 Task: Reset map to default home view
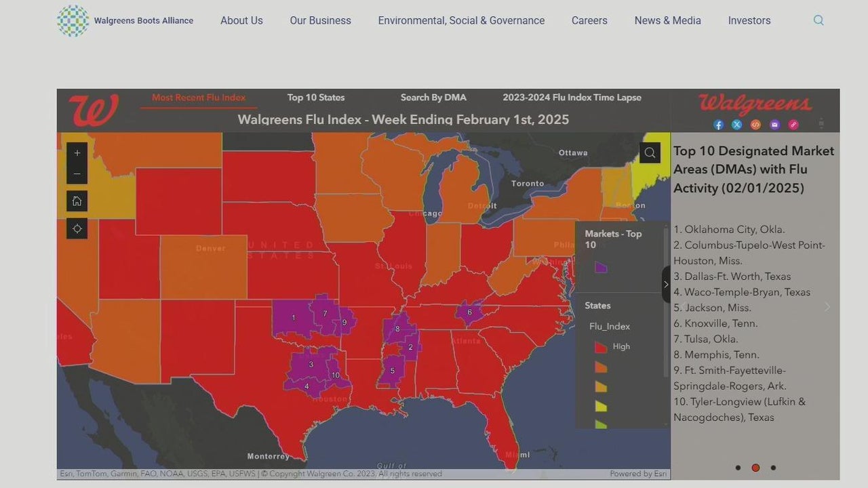(77, 201)
